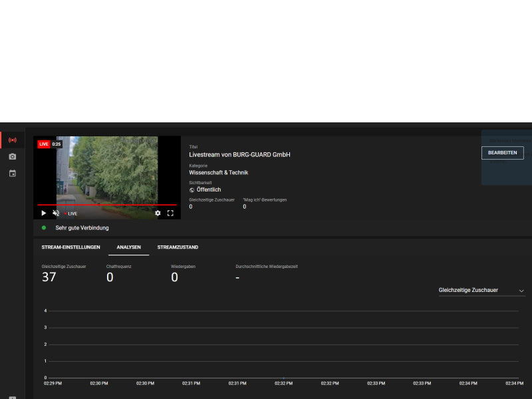532x399 pixels.
Task: Select the Analysen tab
Action: point(128,247)
